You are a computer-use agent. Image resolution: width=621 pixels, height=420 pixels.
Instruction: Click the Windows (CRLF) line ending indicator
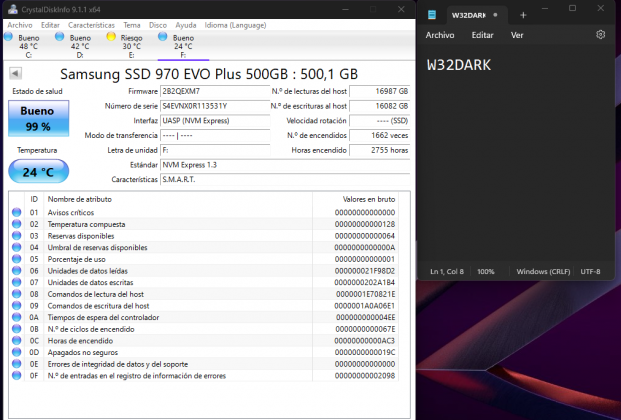(543, 271)
